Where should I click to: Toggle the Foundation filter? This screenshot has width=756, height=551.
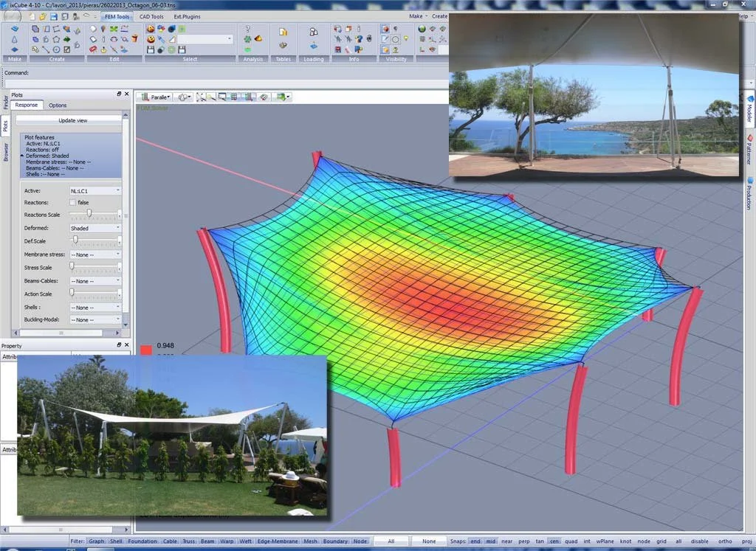142,541
